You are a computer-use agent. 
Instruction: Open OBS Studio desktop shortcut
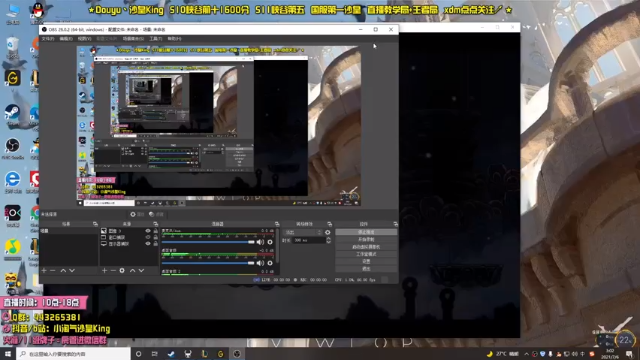13,148
